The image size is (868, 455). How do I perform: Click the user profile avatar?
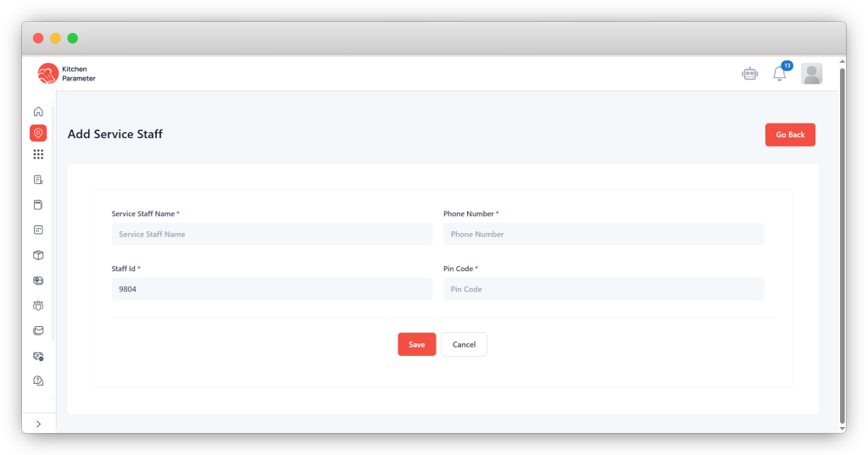(811, 74)
